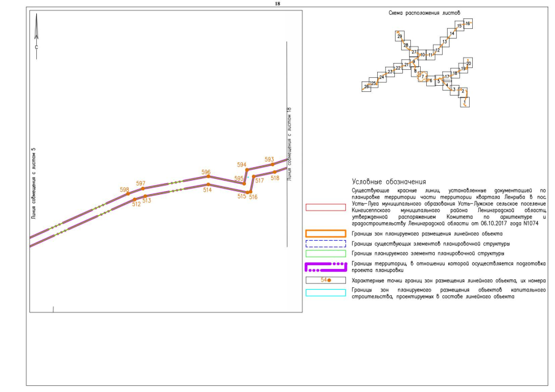Click boundary point label 593 on map
Screen dimensions: 555x392
(269, 159)
